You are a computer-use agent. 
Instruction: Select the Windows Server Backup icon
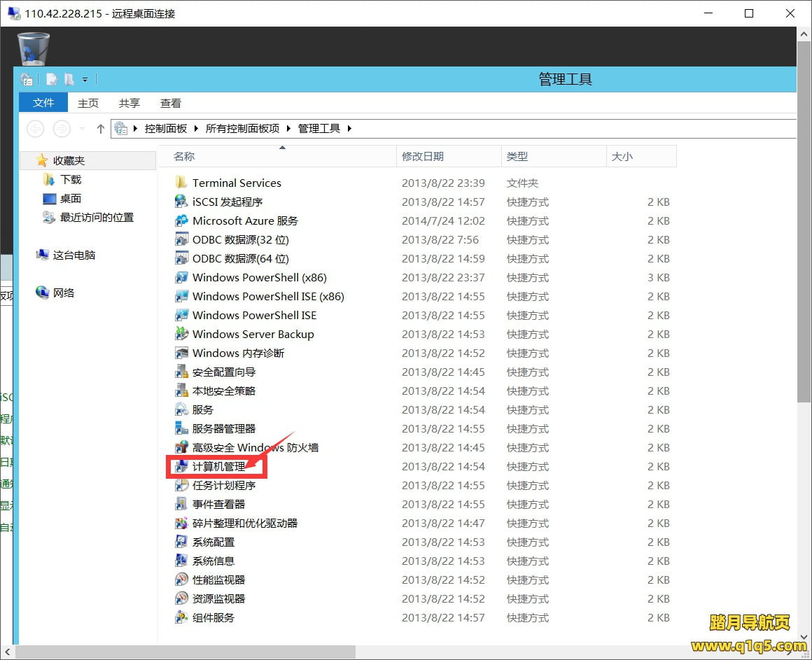pyautogui.click(x=181, y=334)
